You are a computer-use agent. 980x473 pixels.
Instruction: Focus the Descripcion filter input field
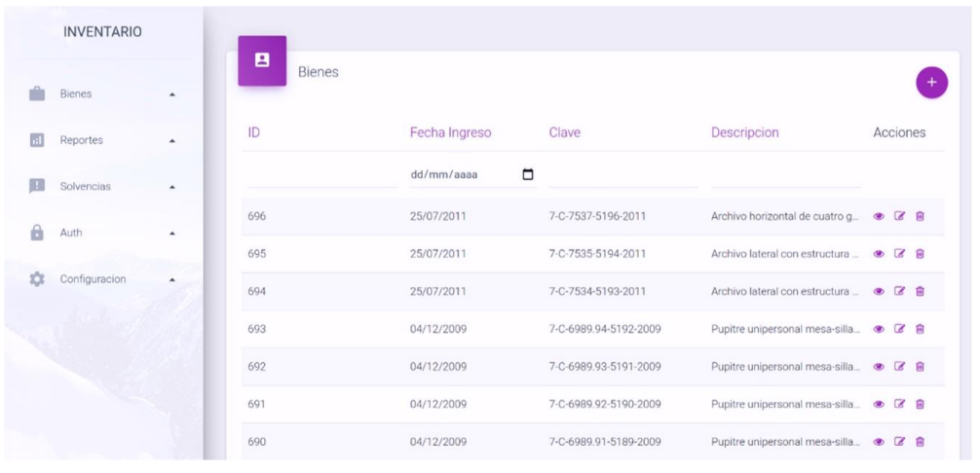[785, 176]
